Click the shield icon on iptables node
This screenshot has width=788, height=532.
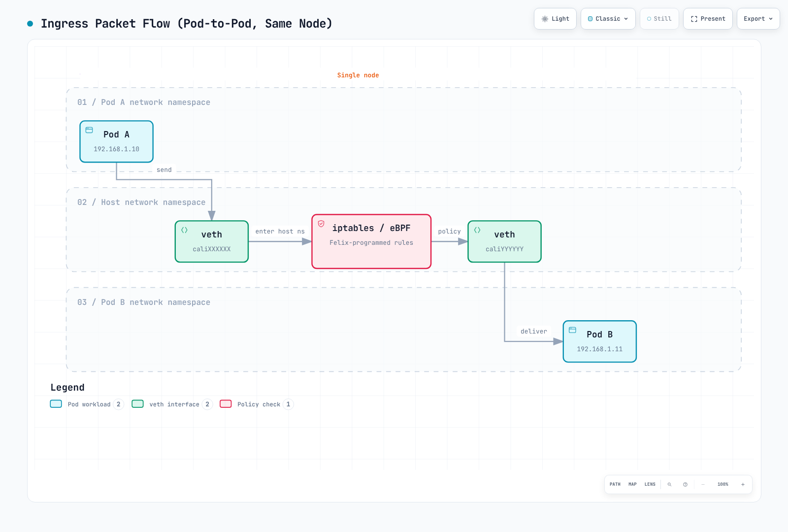click(x=321, y=224)
